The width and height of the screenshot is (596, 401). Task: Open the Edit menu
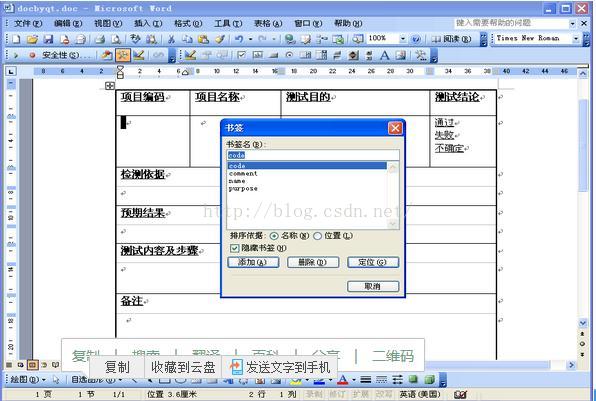pyautogui.click(x=68, y=24)
